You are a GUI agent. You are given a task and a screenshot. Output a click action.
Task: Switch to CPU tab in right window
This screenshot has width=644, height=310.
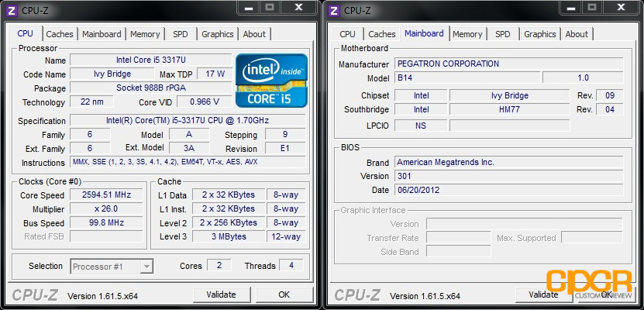347,34
